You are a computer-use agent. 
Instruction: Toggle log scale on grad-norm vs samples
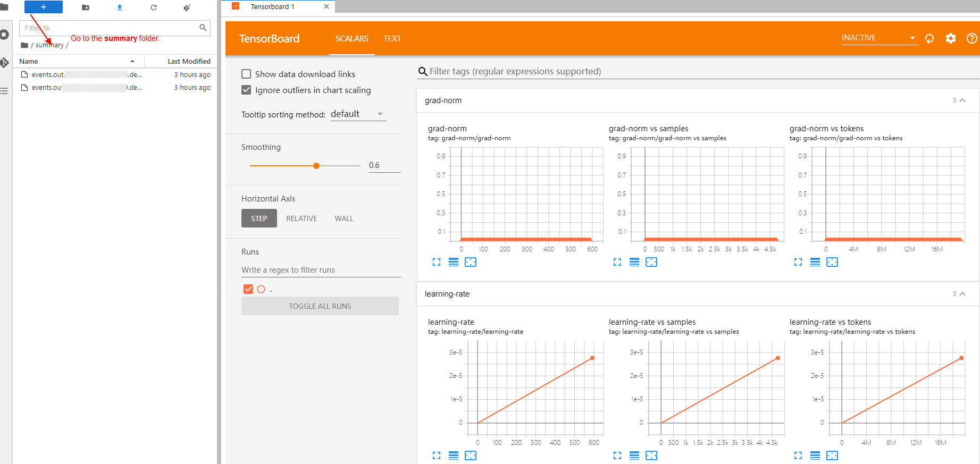[x=634, y=262]
